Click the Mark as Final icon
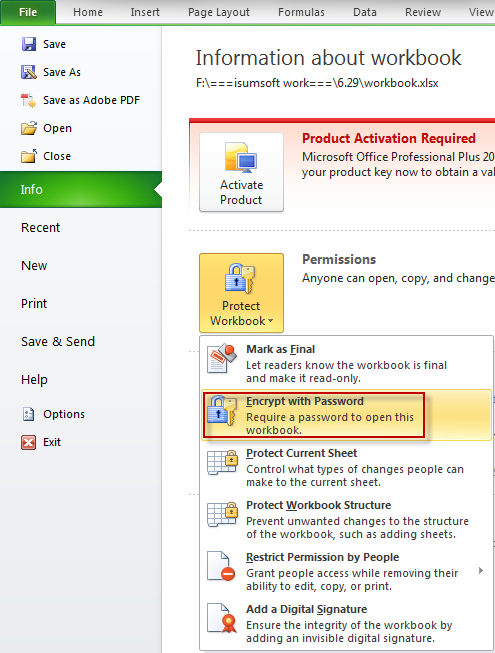Viewport: 495px width, 653px height. pyautogui.click(x=222, y=358)
